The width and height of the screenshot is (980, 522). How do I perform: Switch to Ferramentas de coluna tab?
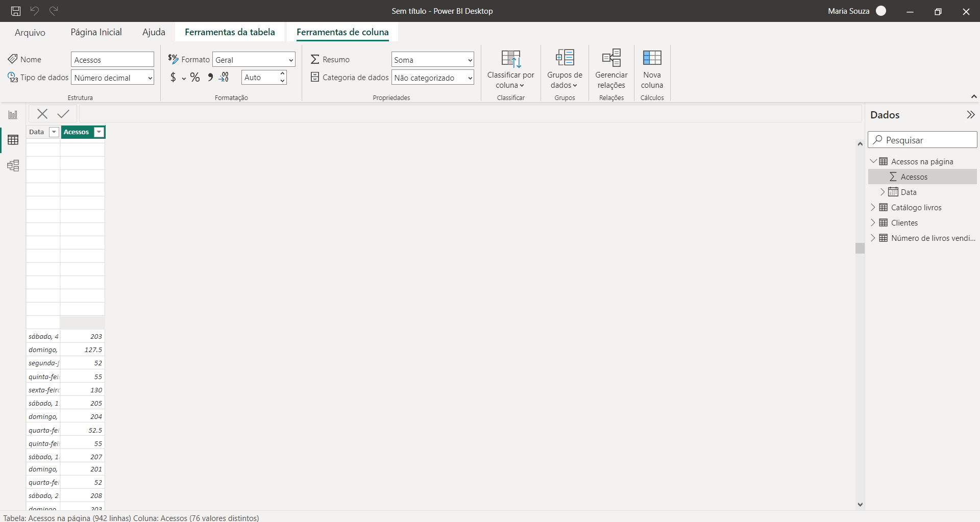(x=342, y=32)
